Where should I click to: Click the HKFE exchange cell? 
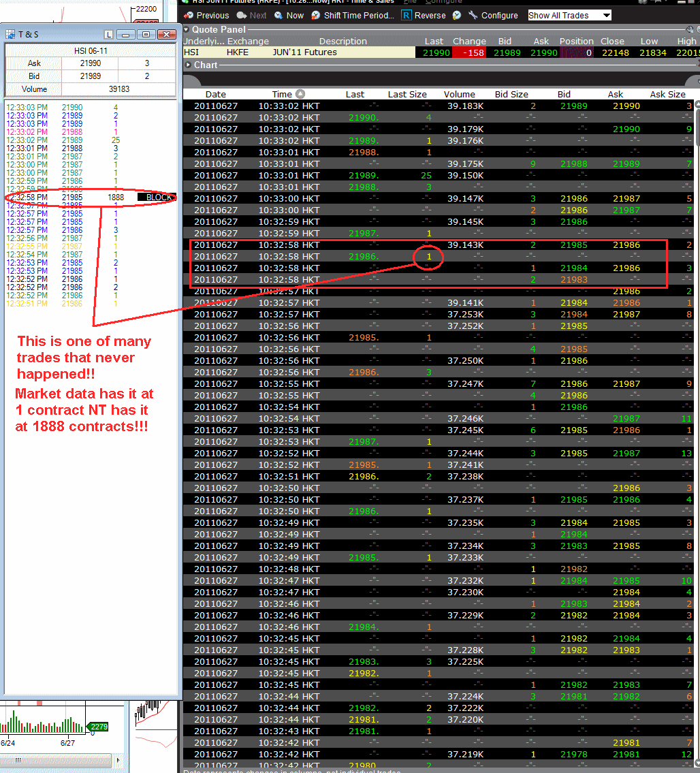[238, 52]
